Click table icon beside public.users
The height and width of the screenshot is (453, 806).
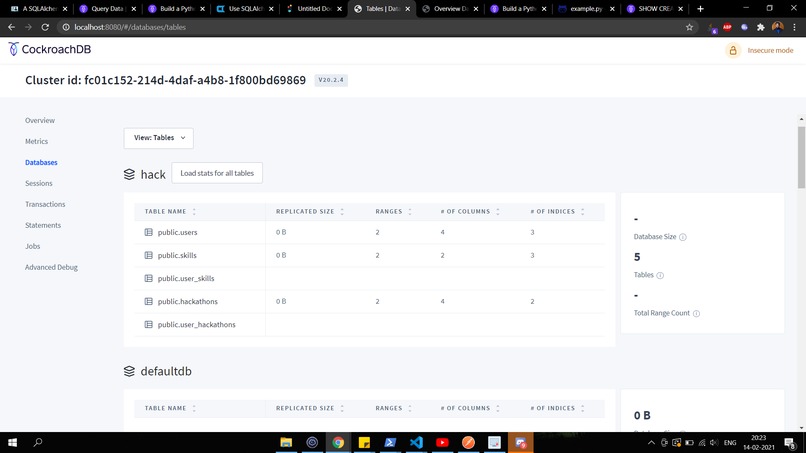(x=149, y=232)
